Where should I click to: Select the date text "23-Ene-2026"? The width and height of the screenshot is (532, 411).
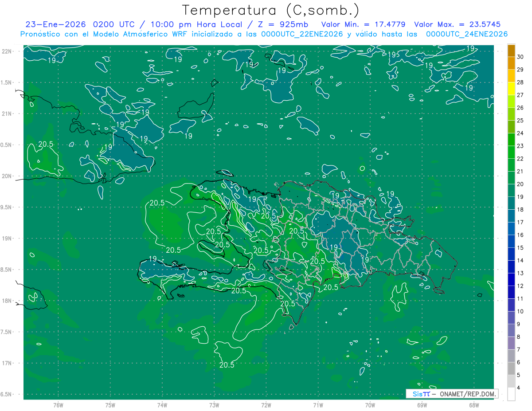pos(55,24)
